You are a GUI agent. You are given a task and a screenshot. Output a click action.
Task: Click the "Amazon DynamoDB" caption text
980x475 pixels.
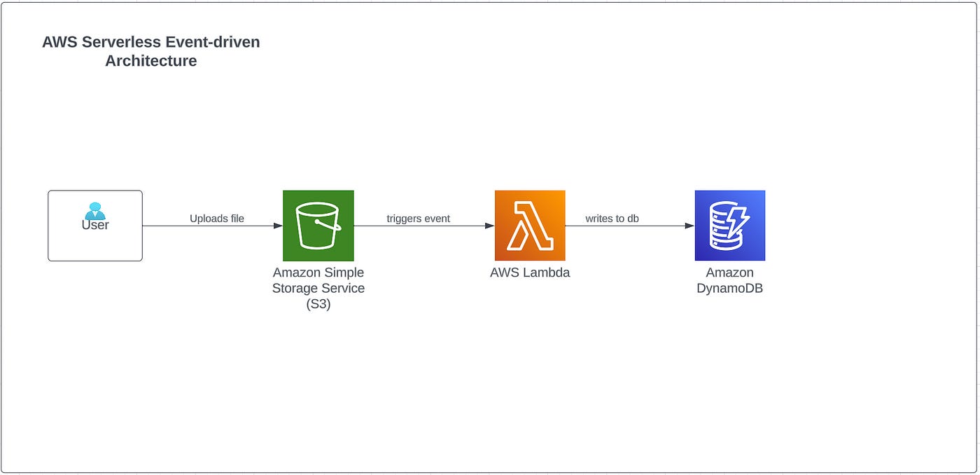click(x=730, y=280)
